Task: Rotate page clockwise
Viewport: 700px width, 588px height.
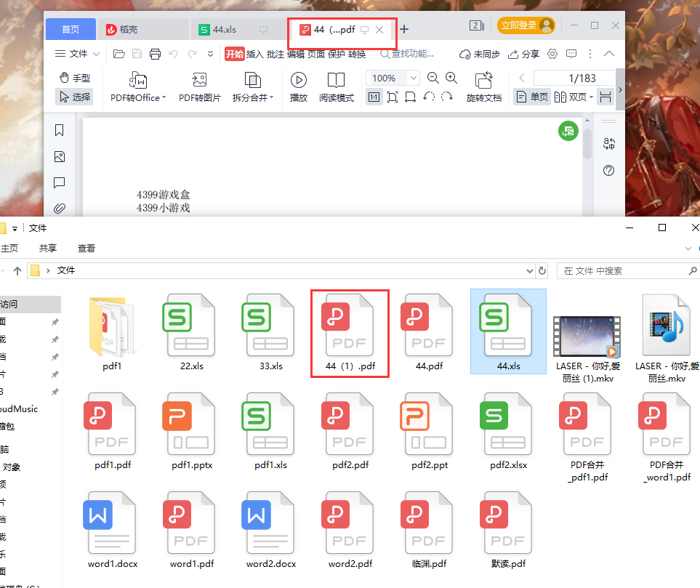Action: 447,97
